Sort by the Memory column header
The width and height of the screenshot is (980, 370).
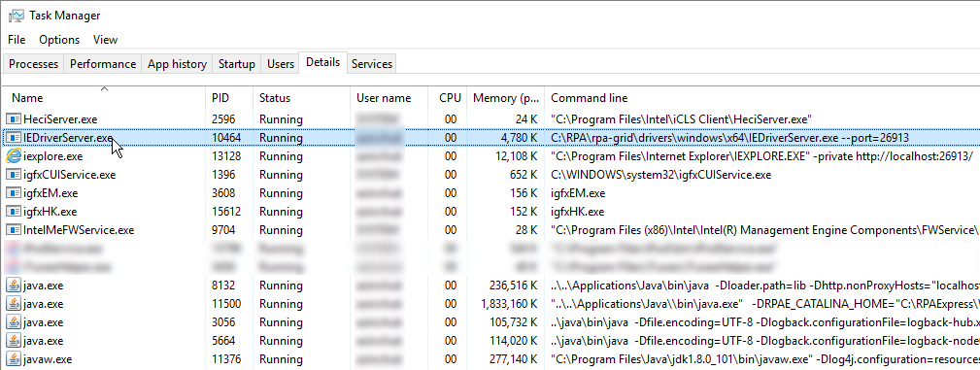pos(506,98)
